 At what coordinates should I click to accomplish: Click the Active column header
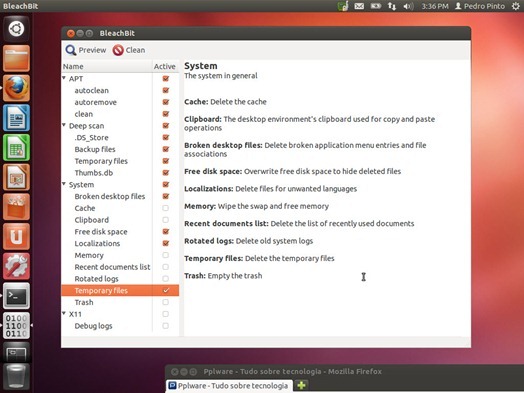pyautogui.click(x=165, y=67)
